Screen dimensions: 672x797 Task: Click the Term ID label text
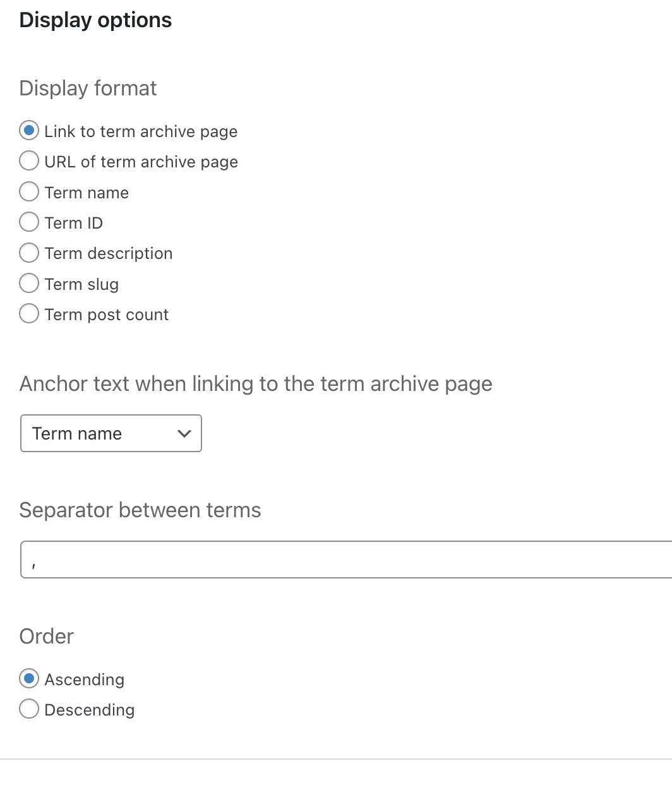[x=74, y=223]
